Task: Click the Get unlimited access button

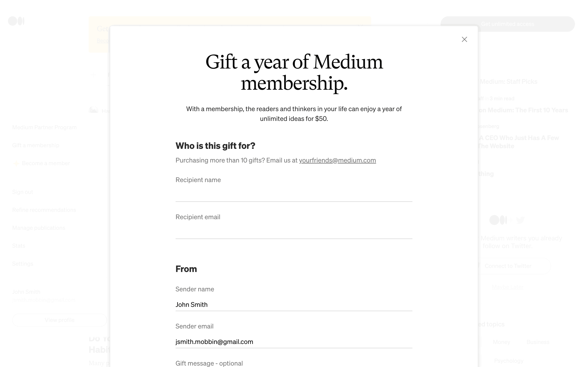Action: pos(507,24)
